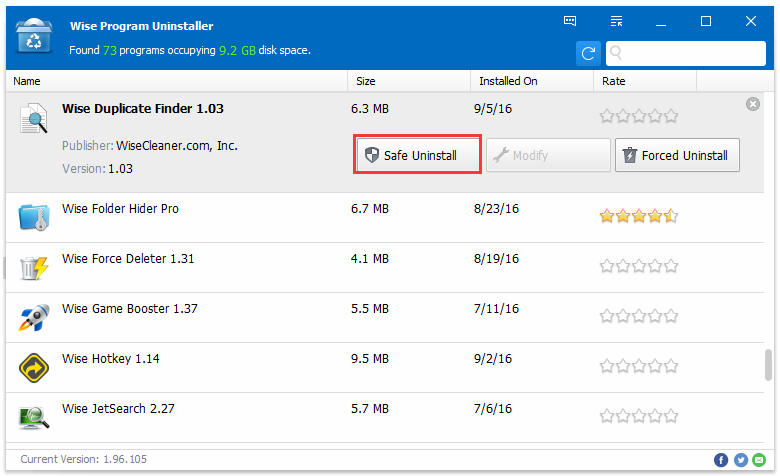The width and height of the screenshot is (780, 476).
Task: Click the Wise Game Booster rocket icon
Action: point(34,317)
